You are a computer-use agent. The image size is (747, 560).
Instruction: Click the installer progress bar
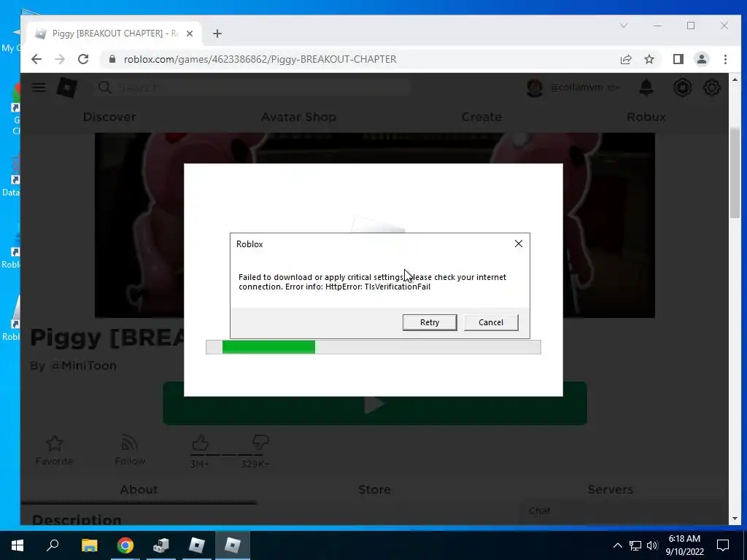tap(373, 347)
